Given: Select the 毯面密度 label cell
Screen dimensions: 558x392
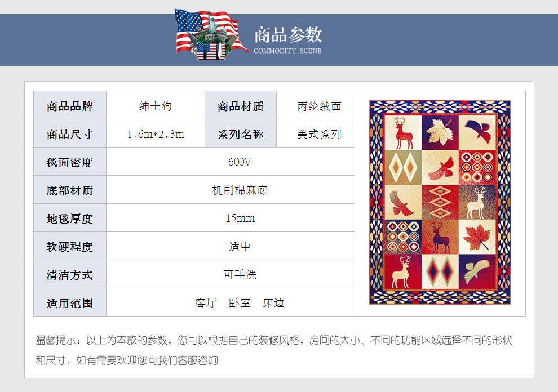Looking at the screenshot, I should (70, 162).
